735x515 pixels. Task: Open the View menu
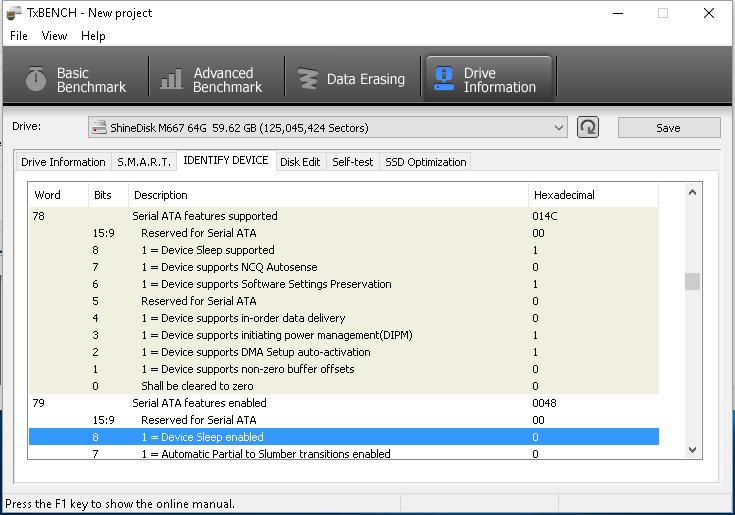[x=54, y=36]
